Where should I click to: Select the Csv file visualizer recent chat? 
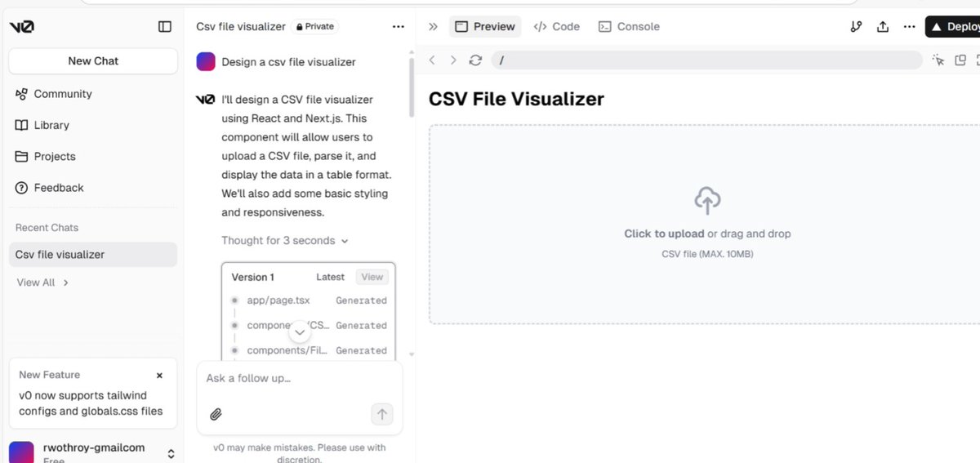click(x=93, y=255)
